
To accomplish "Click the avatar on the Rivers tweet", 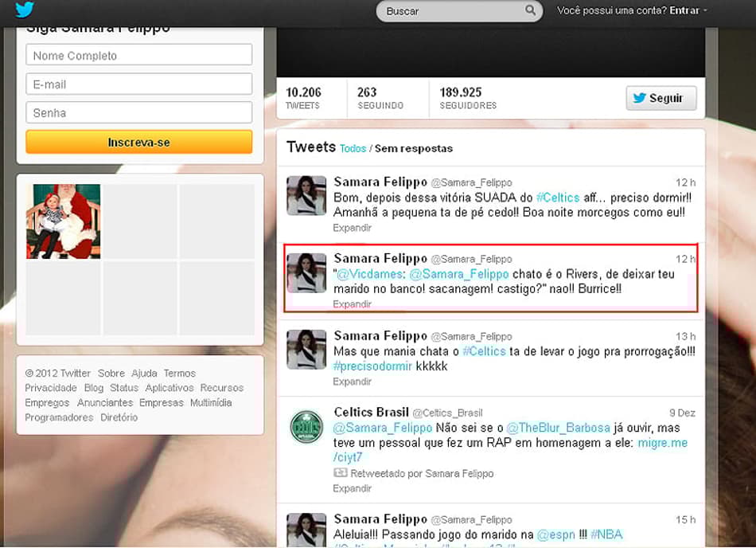I will [x=306, y=272].
